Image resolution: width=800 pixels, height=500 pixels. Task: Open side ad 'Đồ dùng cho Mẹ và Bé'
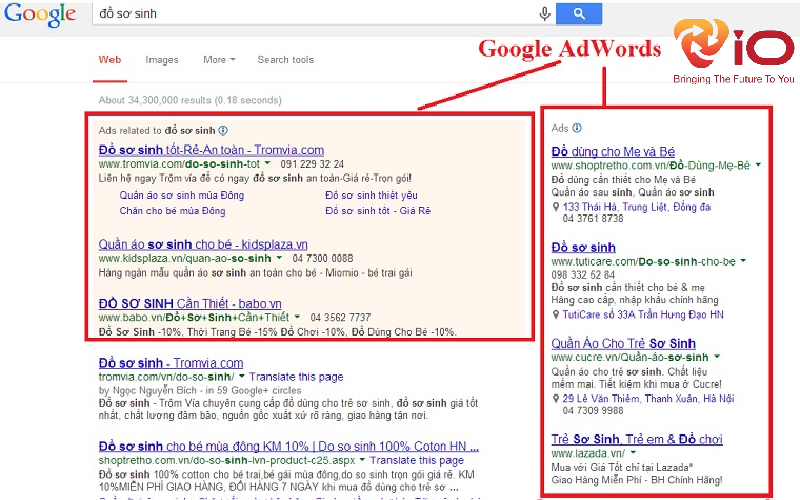[613, 152]
